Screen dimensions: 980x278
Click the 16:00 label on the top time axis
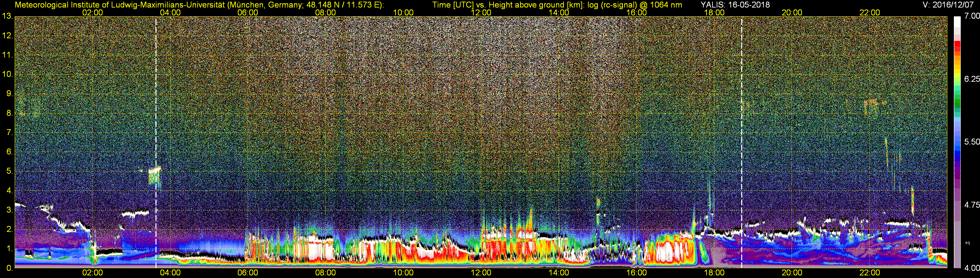[636, 12]
